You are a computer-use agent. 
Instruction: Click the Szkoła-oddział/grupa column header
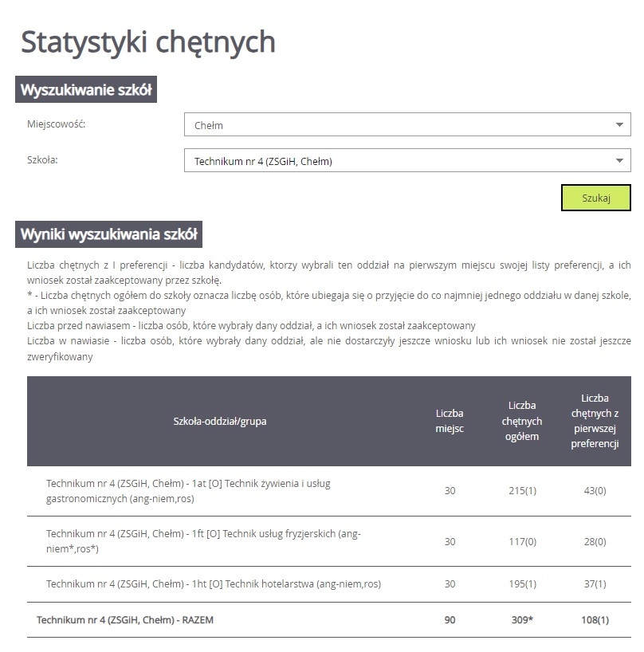220,421
